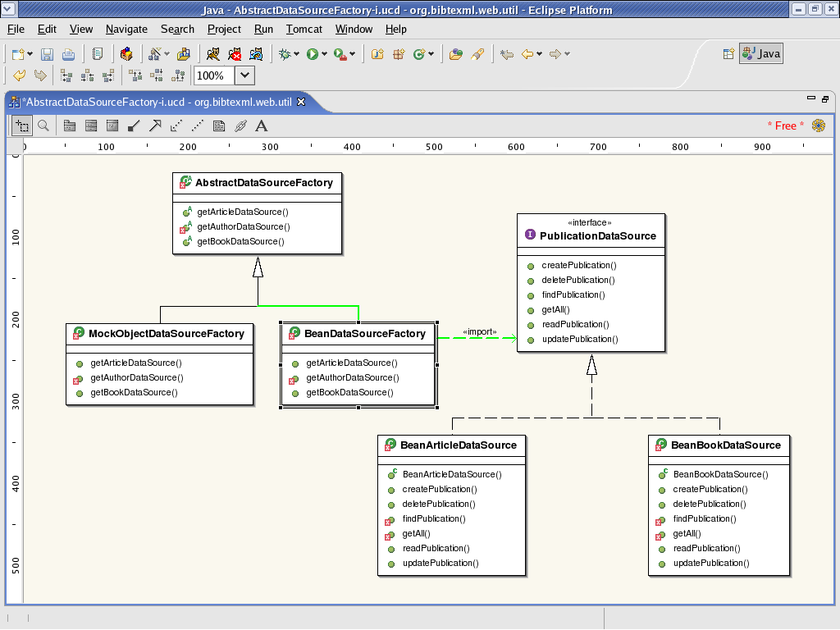Select the PublicationDataSource interface title
This screenshot has width=840, height=630.
tap(598, 235)
